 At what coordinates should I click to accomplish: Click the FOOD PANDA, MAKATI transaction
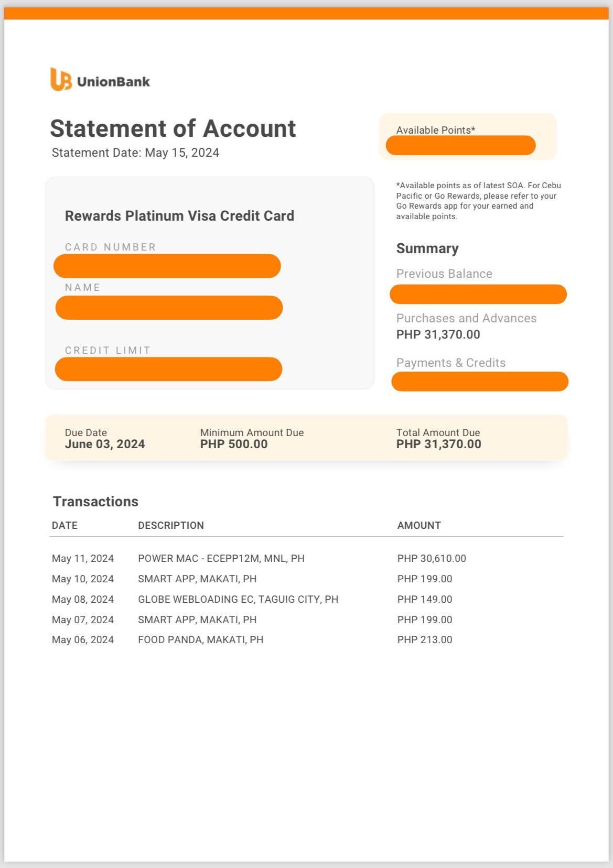200,639
